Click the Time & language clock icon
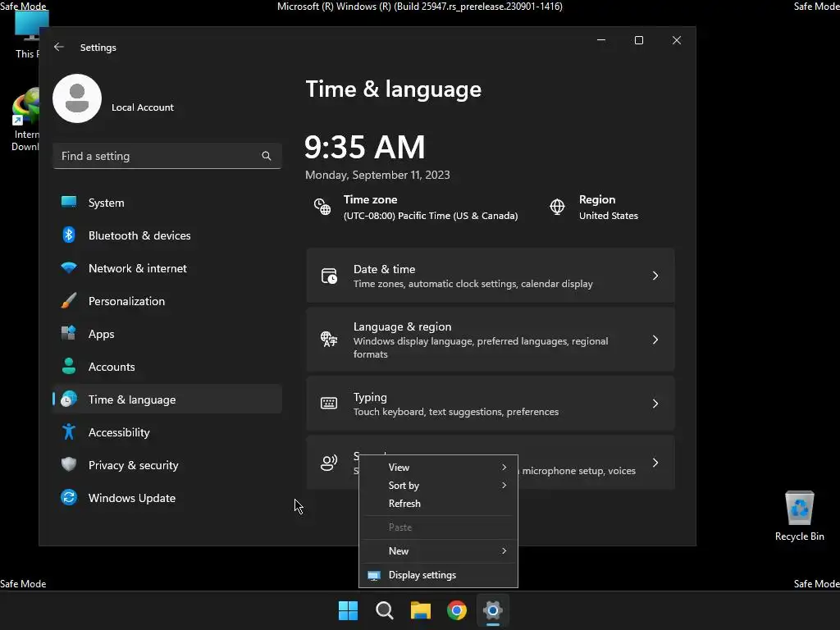Viewport: 840px width, 630px height. pyautogui.click(x=69, y=399)
